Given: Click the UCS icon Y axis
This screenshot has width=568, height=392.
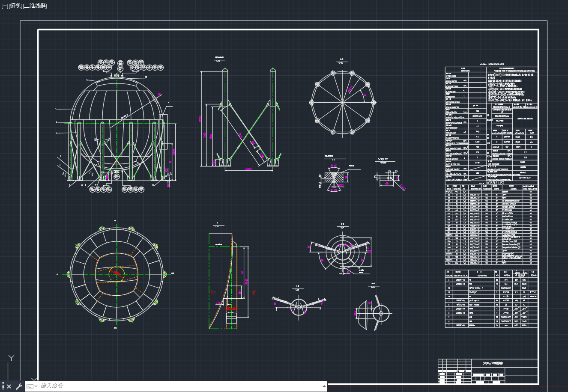Looking at the screenshot, I should click(x=12, y=358).
